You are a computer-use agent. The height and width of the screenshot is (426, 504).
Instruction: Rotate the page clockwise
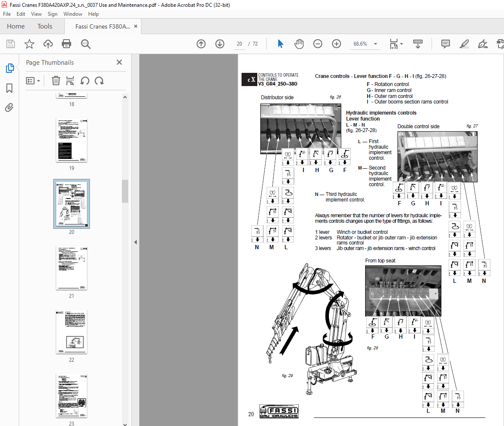(x=99, y=81)
